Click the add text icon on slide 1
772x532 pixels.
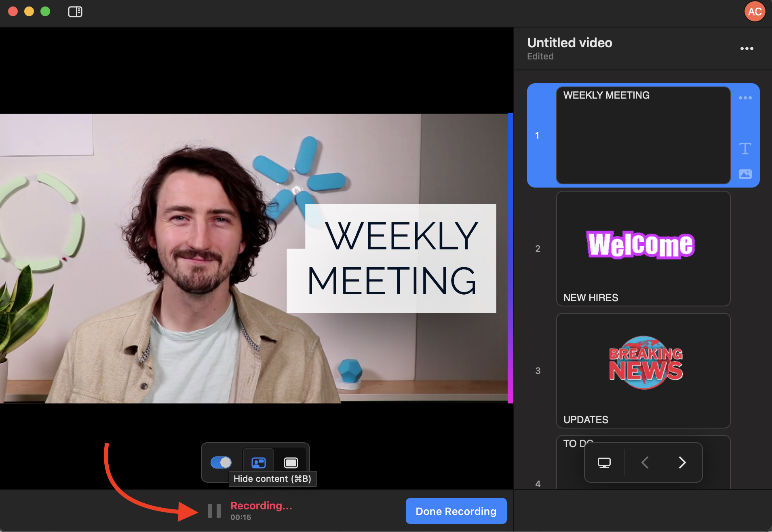click(745, 148)
